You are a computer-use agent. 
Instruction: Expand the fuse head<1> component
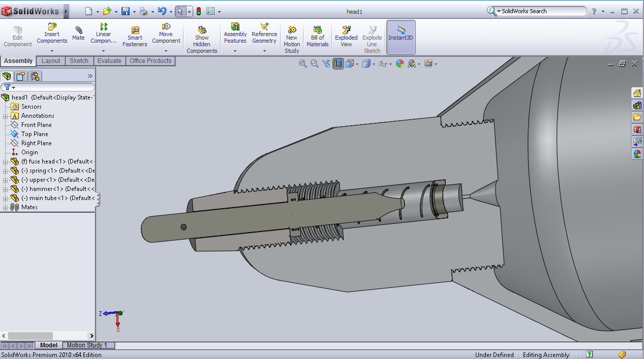coord(6,161)
